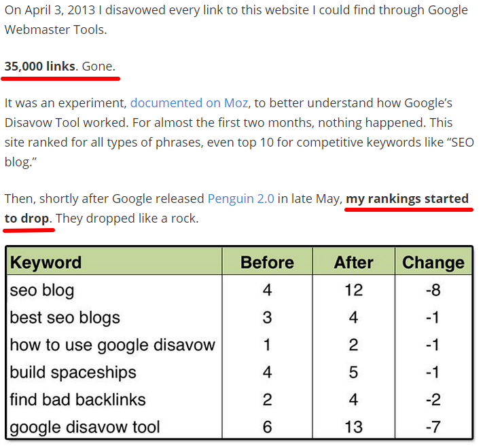Click the 'find bad backlinks' keyword cell

pos(77,400)
